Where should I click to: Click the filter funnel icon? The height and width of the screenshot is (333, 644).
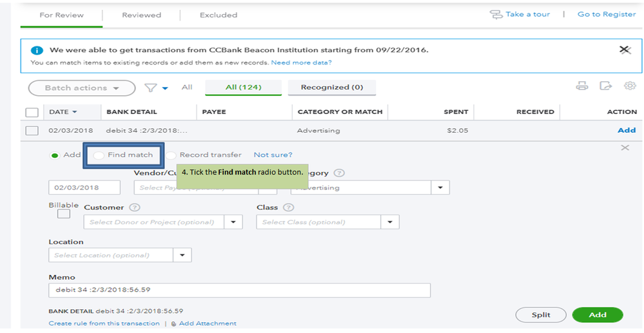(151, 88)
